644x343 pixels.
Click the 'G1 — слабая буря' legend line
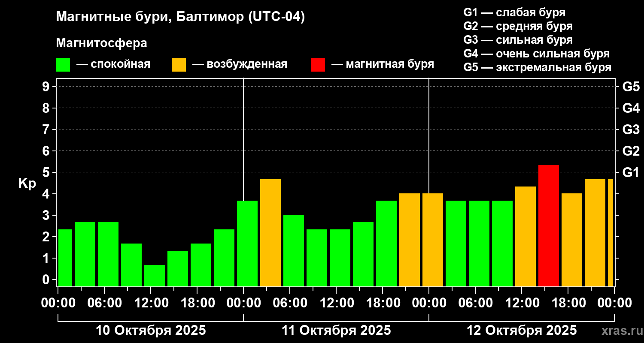[x=514, y=12]
